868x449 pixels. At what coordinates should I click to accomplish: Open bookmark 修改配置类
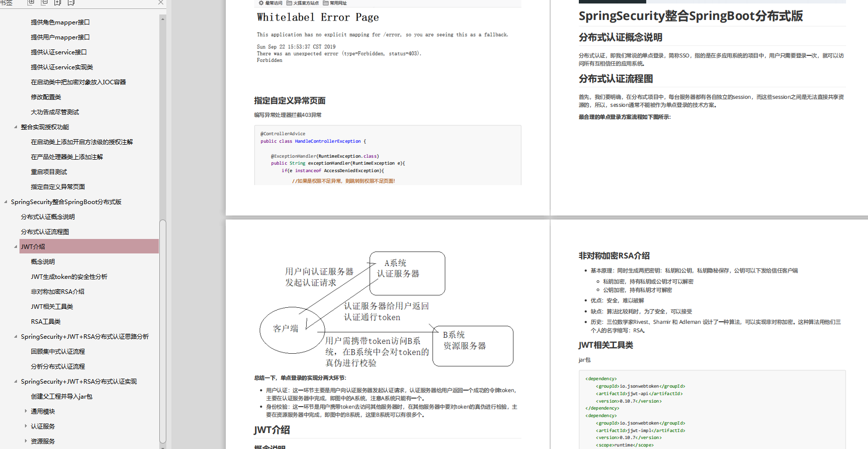tap(46, 97)
